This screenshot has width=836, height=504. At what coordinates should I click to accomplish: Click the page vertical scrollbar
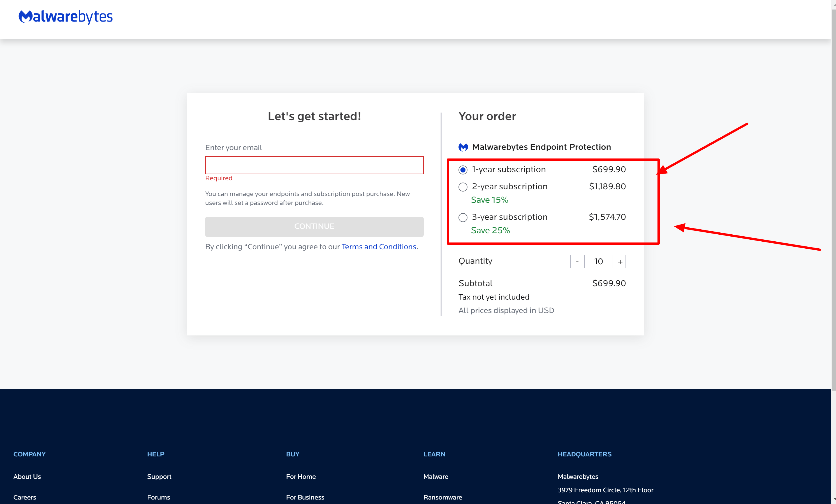(x=834, y=200)
